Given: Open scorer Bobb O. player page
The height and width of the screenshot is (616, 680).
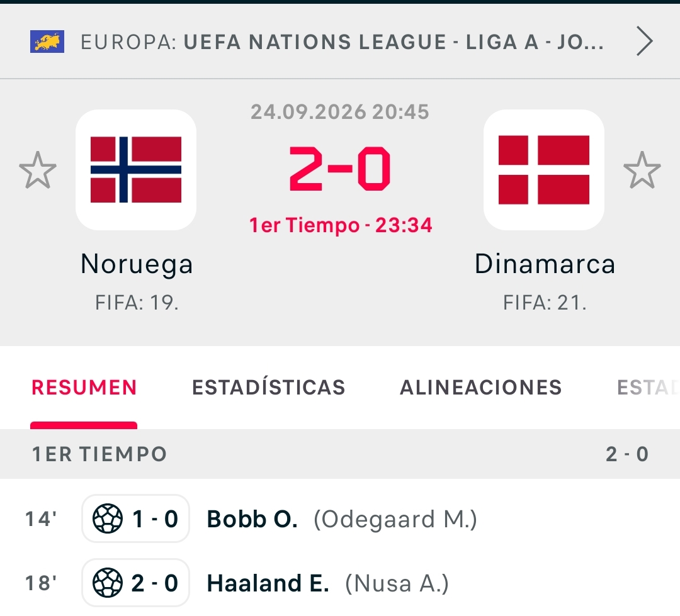Looking at the screenshot, I should [252, 519].
